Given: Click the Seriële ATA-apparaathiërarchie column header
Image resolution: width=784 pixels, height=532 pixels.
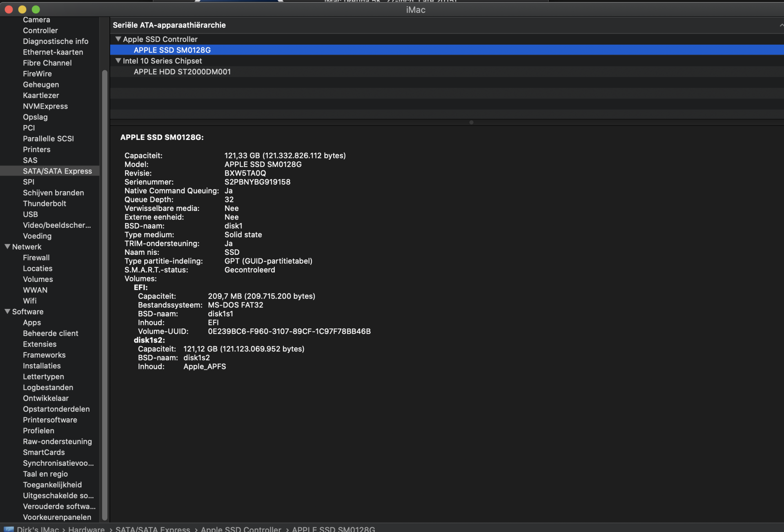Looking at the screenshot, I should [x=169, y=25].
